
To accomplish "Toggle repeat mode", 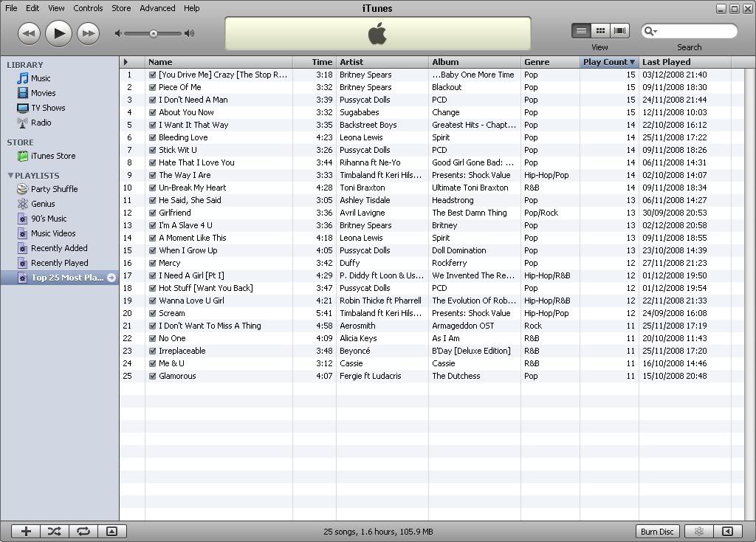I will tap(83, 531).
